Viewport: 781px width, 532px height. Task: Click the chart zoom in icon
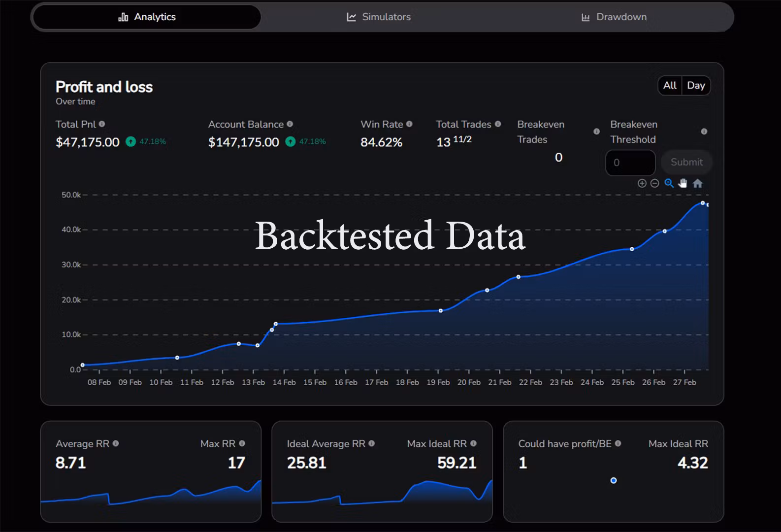click(642, 183)
